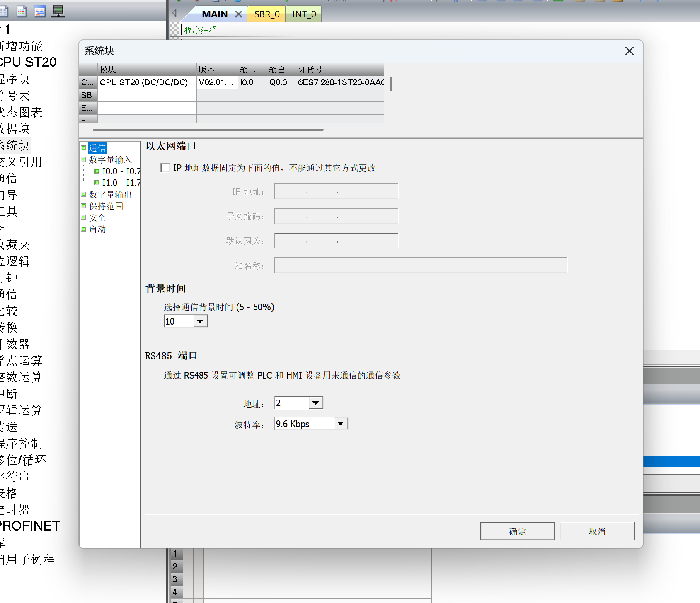
Task: Open 整数运算 in the instruction tree
Action: [x=21, y=377]
